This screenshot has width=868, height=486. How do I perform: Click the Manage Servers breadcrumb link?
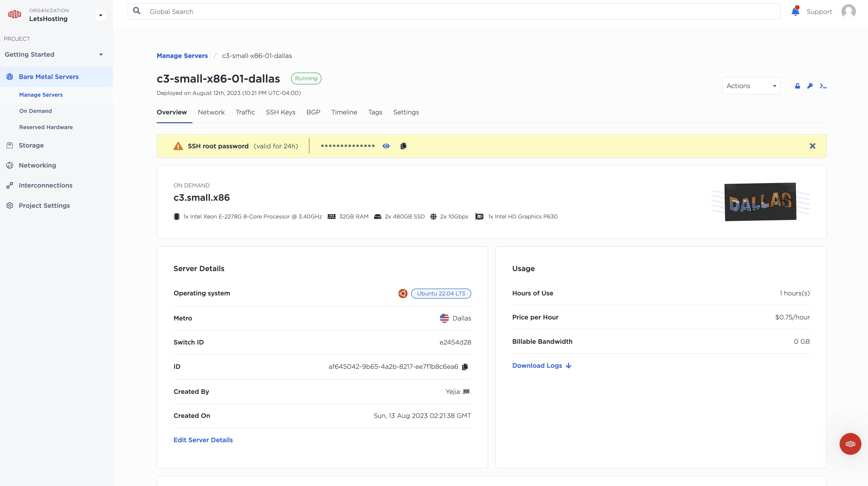pos(182,56)
